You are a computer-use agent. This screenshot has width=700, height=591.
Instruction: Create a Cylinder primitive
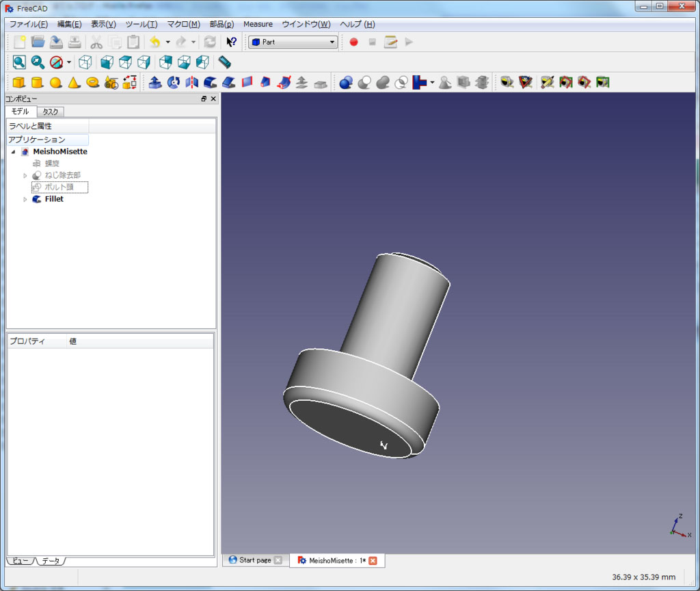pos(38,83)
